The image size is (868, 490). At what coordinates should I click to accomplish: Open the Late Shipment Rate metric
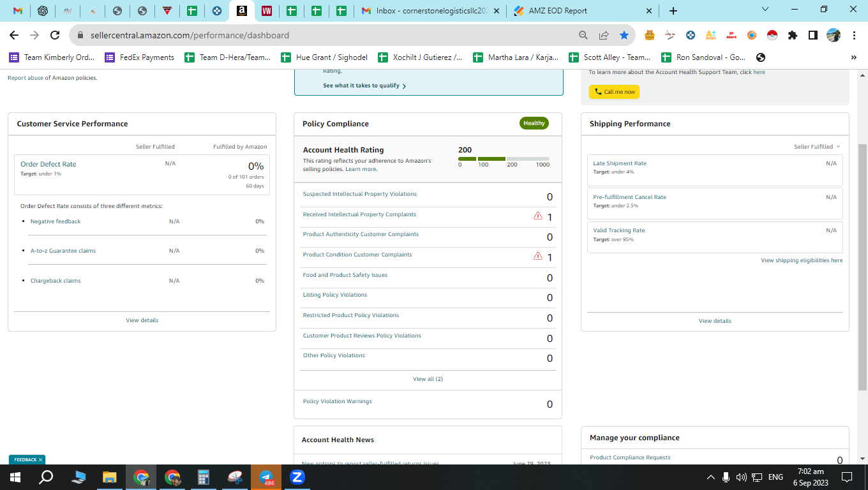620,163
